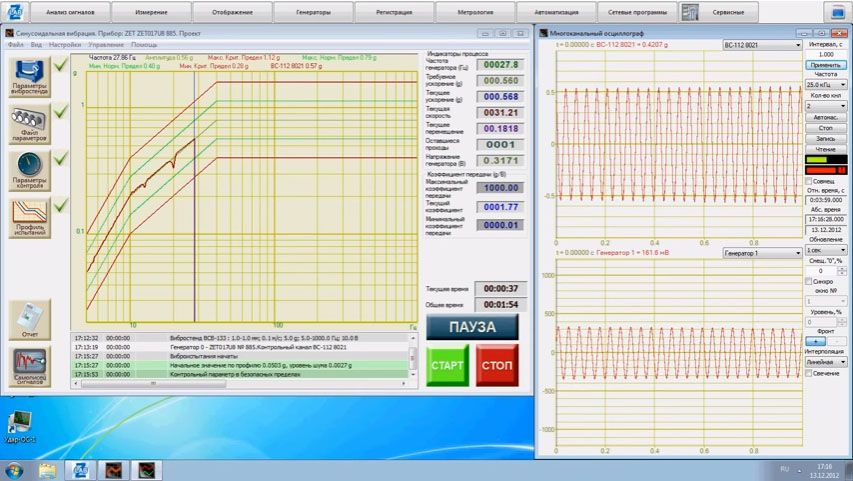Click the vibration window title icon
This screenshot has width=853, height=481.
(9, 33)
